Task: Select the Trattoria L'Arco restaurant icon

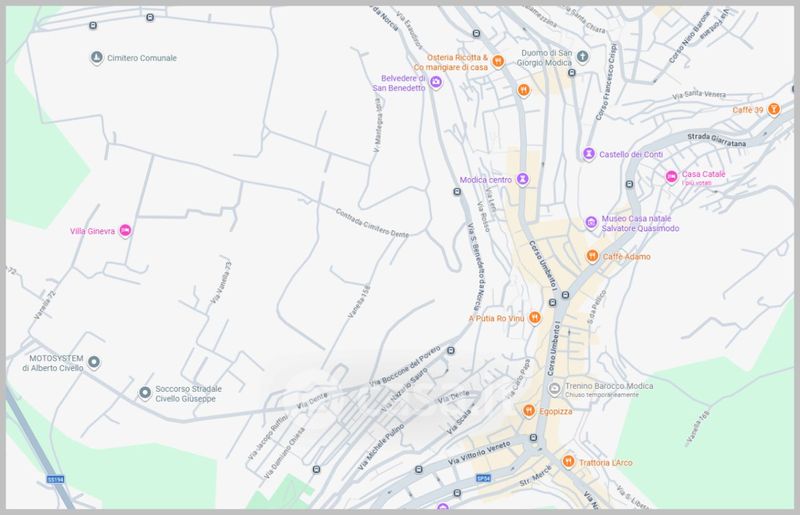Action: point(568,462)
